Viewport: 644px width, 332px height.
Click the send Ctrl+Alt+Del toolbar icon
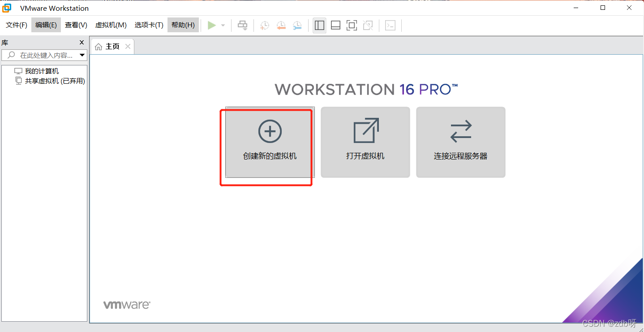point(242,26)
